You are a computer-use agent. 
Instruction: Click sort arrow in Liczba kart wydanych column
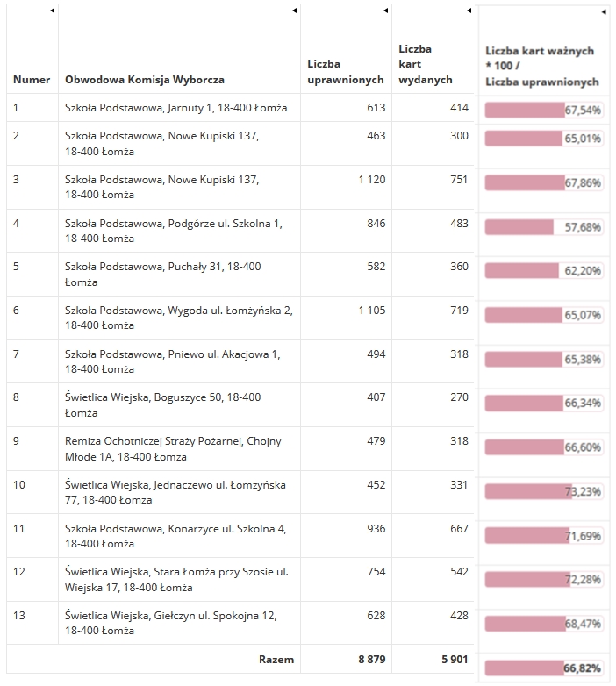click(x=469, y=11)
